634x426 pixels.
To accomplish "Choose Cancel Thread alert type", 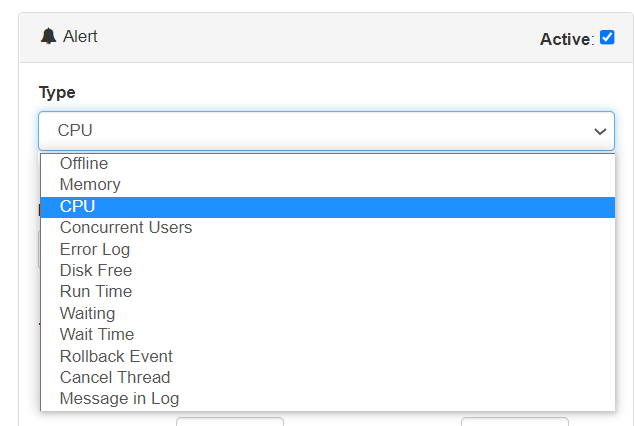I will [x=115, y=377].
